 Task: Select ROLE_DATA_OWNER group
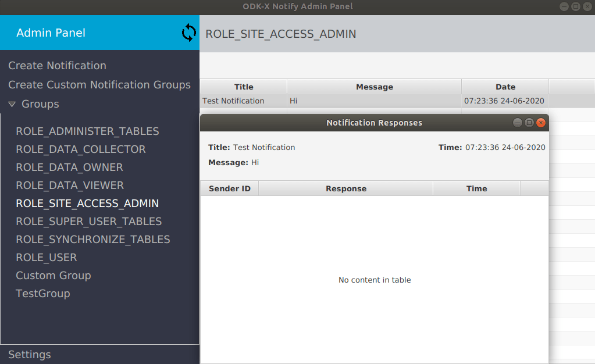[x=69, y=167]
